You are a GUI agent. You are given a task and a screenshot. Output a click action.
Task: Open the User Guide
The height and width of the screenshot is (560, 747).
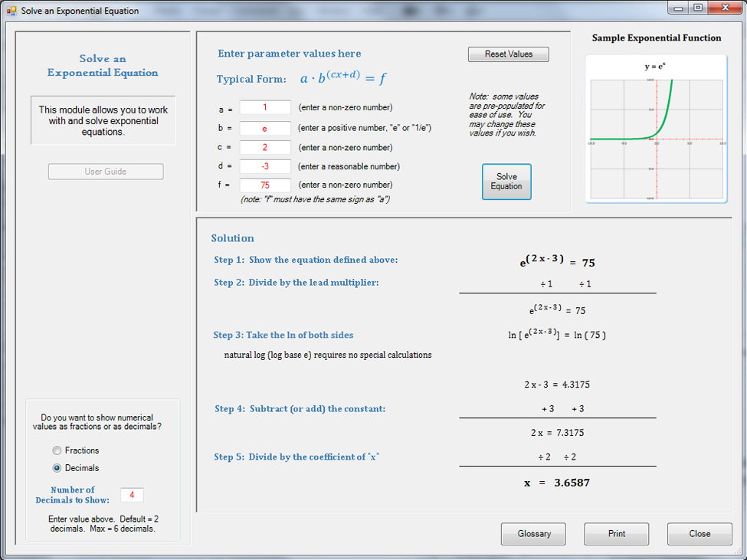tap(106, 172)
